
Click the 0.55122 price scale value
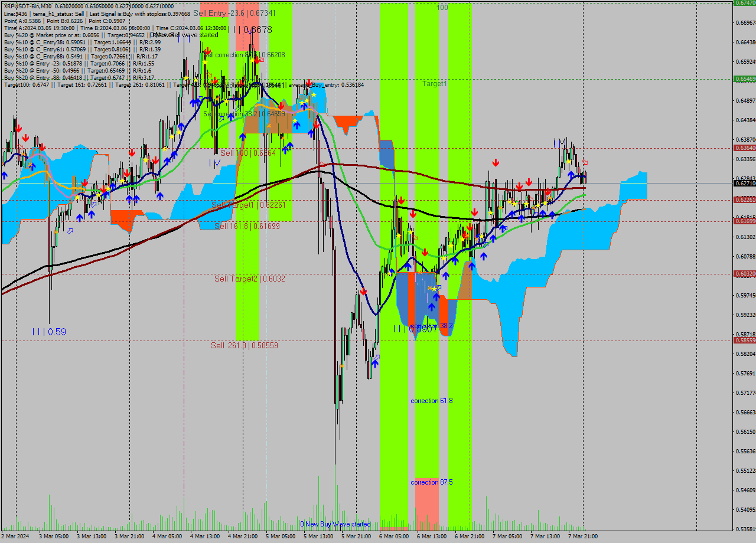(745, 471)
